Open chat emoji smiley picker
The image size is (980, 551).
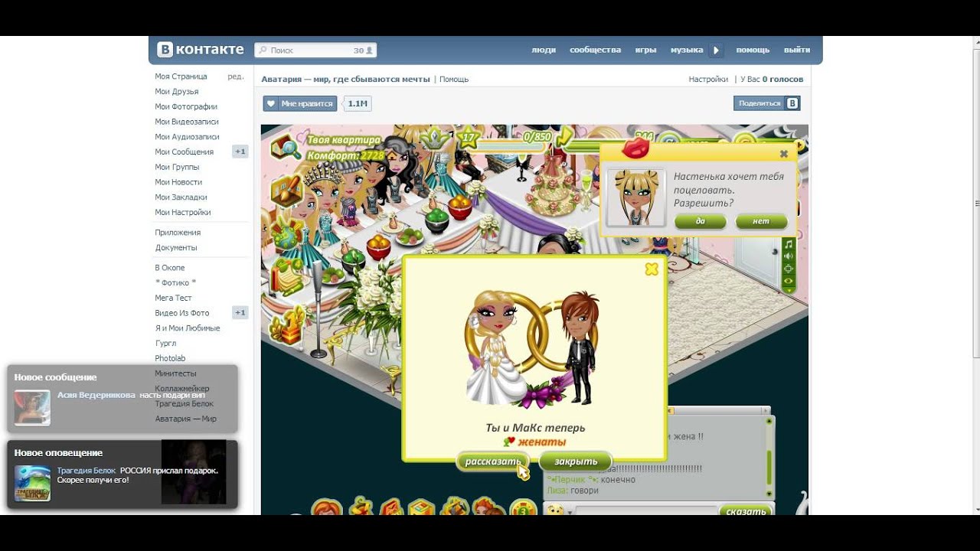click(x=555, y=510)
